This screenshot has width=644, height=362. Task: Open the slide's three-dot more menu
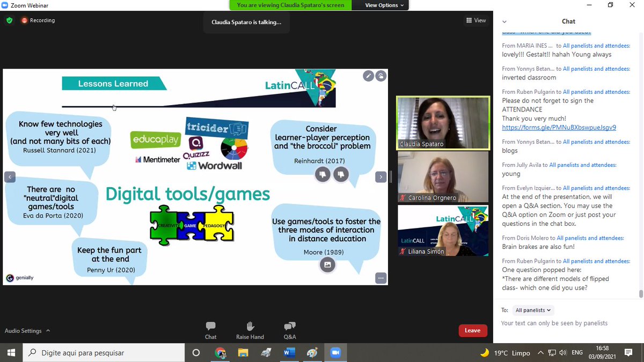click(380, 278)
